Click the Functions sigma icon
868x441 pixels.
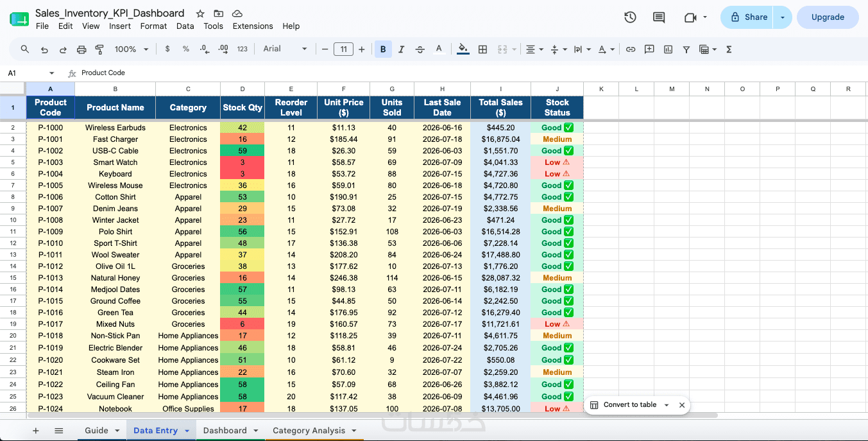(x=729, y=49)
